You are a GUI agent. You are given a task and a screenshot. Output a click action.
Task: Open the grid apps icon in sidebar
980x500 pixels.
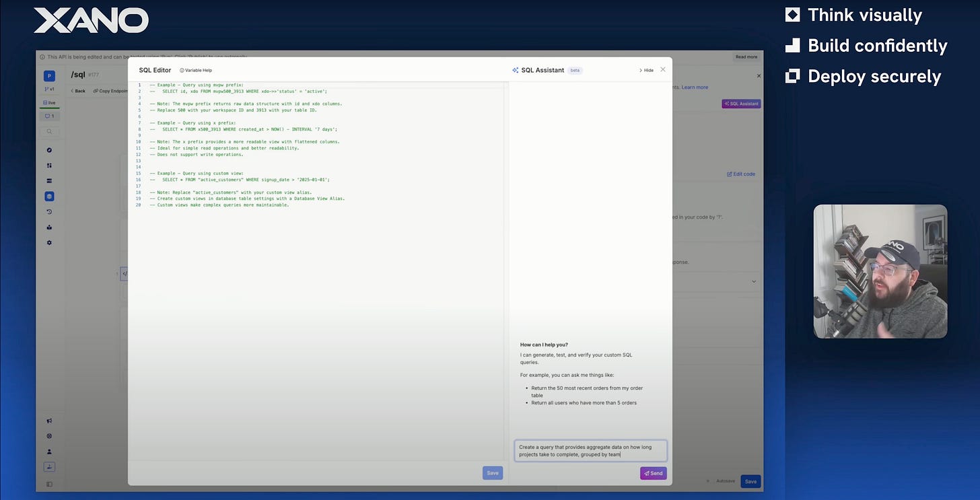(x=49, y=166)
